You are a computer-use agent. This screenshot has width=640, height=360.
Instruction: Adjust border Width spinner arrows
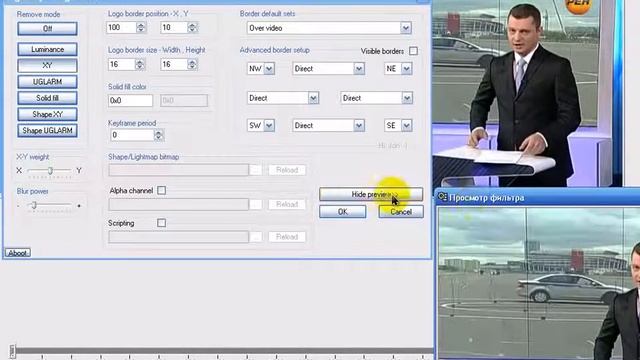140,64
